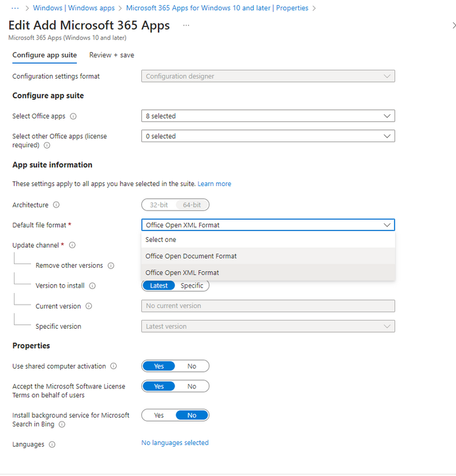This screenshot has width=456, height=476.
Task: Open the Learn more link
Action: [x=214, y=184]
